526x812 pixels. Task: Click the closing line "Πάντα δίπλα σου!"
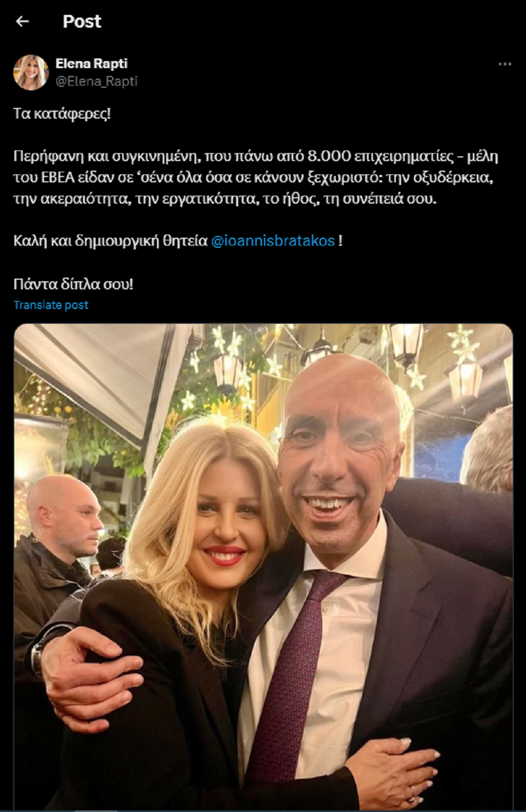click(73, 284)
